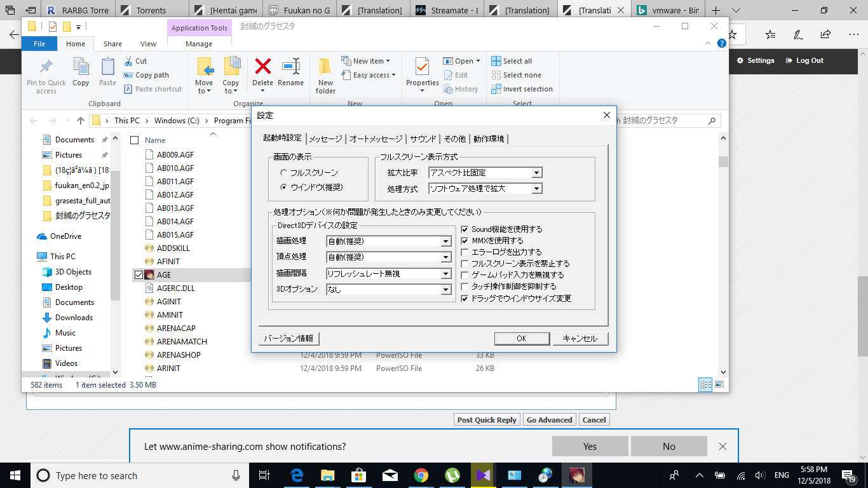The image size is (868, 488).
Task: Switch to the メッセージ tab
Action: tap(325, 139)
